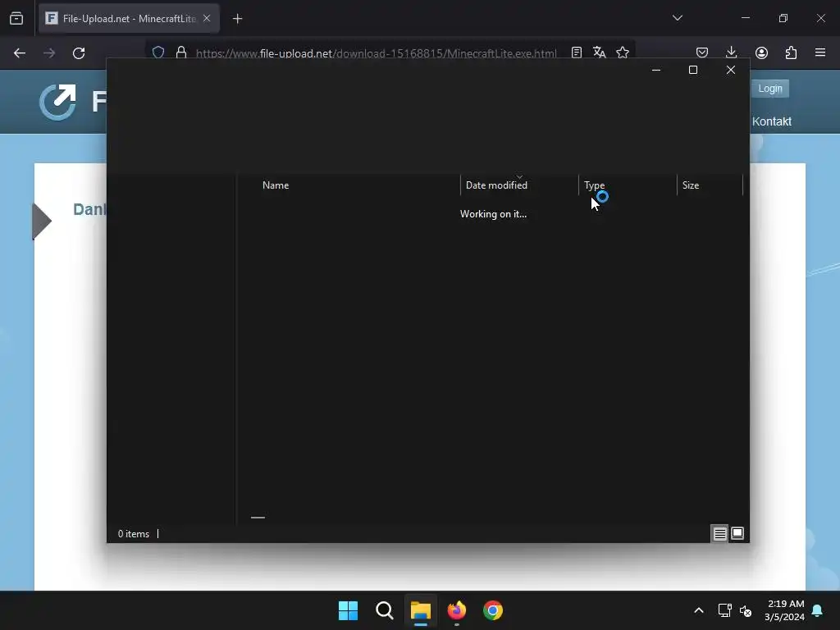Click the URL address field
The height and width of the screenshot is (630, 840).
[376, 53]
